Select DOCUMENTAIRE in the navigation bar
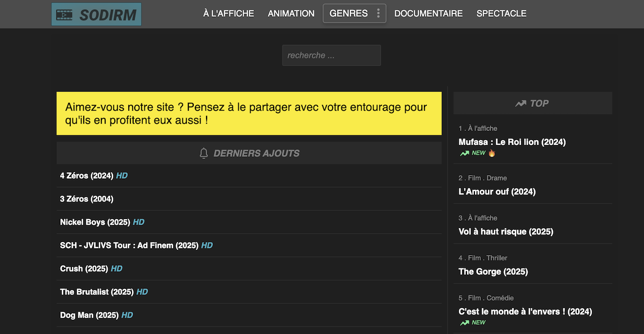Image resolution: width=644 pixels, height=334 pixels. tap(428, 13)
